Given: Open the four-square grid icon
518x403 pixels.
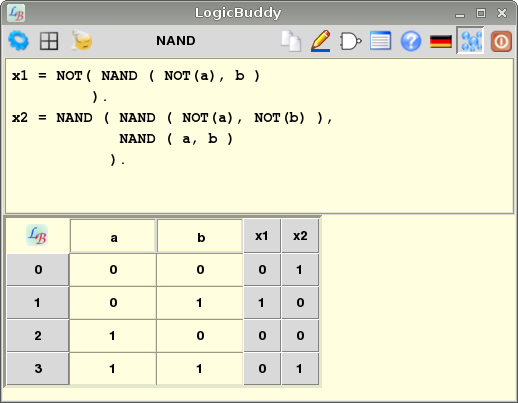Looking at the screenshot, I should pos(49,41).
